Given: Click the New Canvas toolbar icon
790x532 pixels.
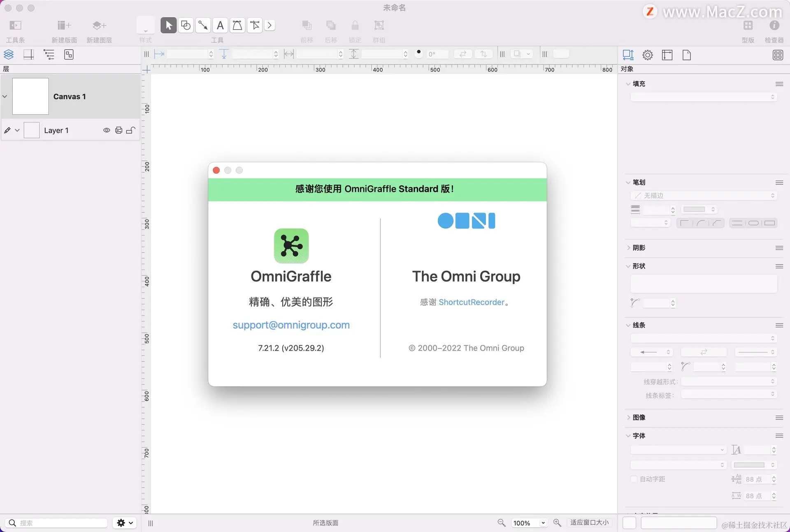Looking at the screenshot, I should click(x=64, y=25).
